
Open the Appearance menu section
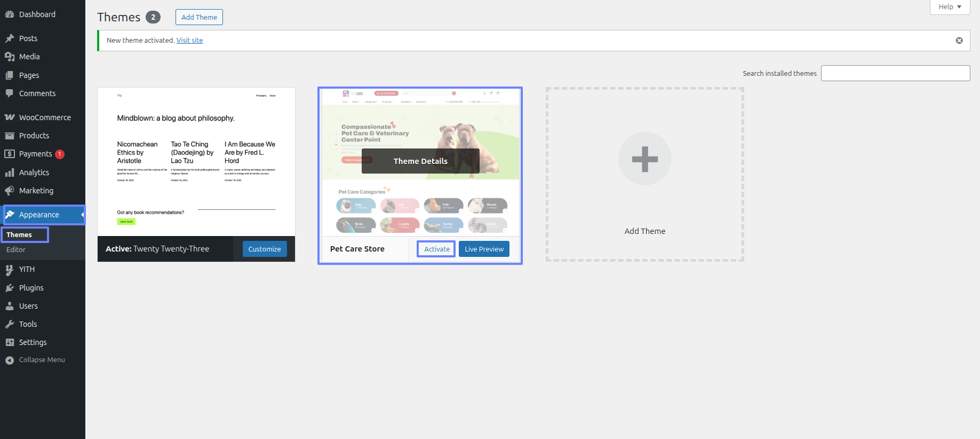coord(39,215)
